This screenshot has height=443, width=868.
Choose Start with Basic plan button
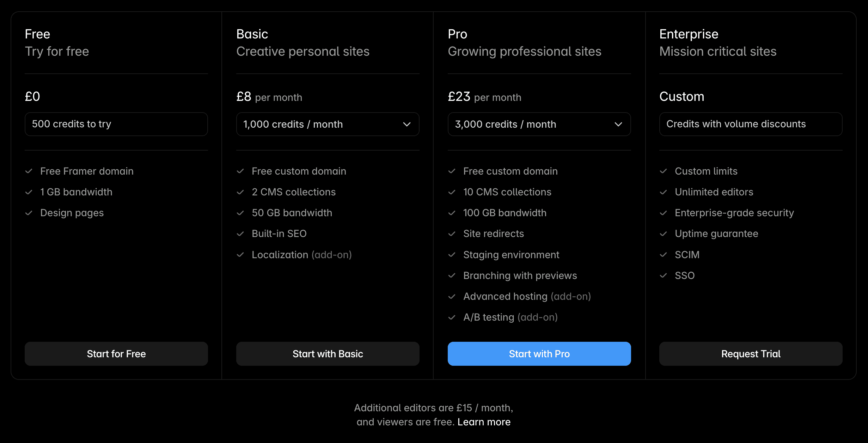tap(328, 354)
